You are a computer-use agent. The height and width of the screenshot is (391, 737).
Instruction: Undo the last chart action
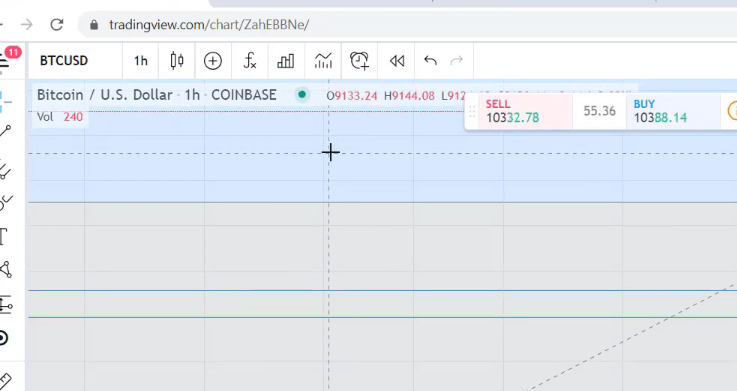pyautogui.click(x=430, y=61)
